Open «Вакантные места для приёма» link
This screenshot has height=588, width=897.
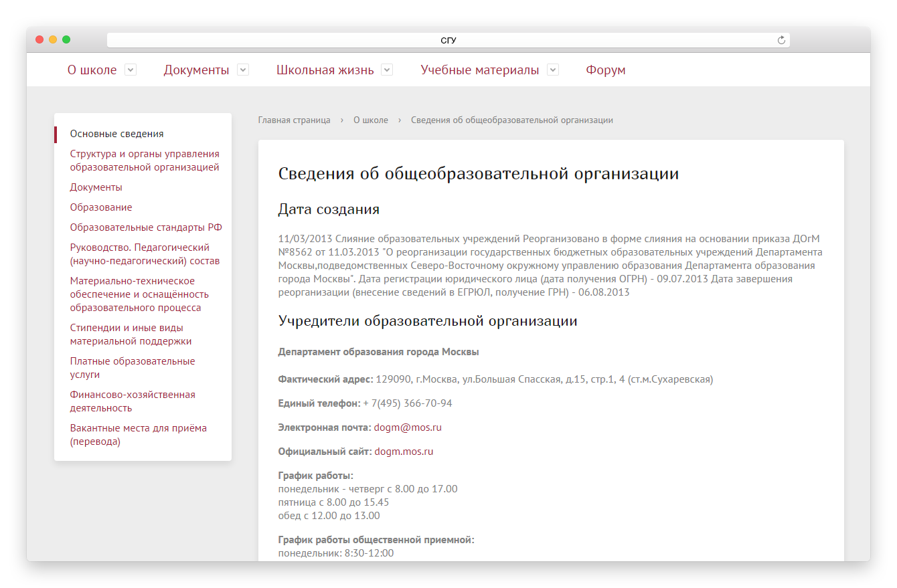[138, 435]
